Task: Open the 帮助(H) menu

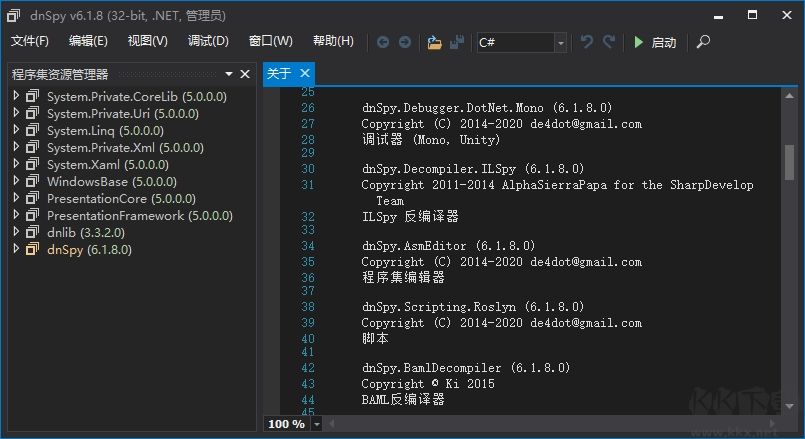Action: [333, 41]
